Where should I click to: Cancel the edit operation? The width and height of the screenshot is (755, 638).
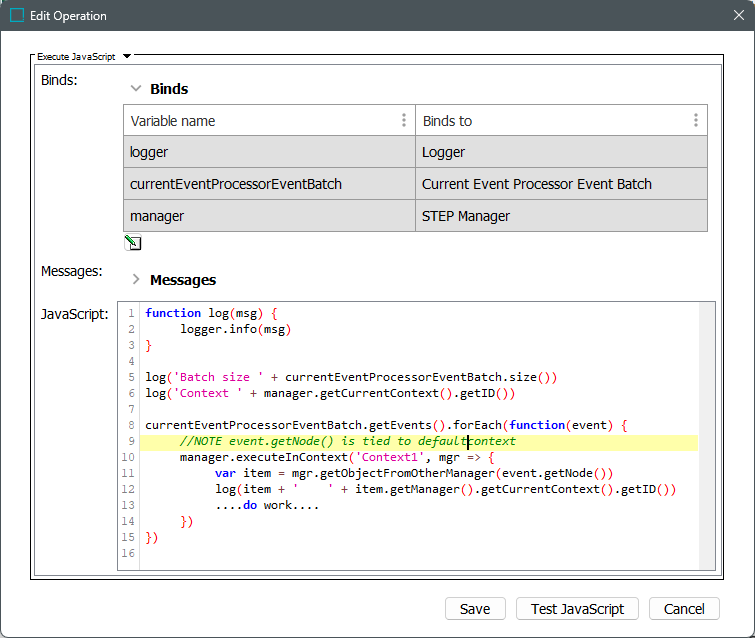[x=684, y=609]
